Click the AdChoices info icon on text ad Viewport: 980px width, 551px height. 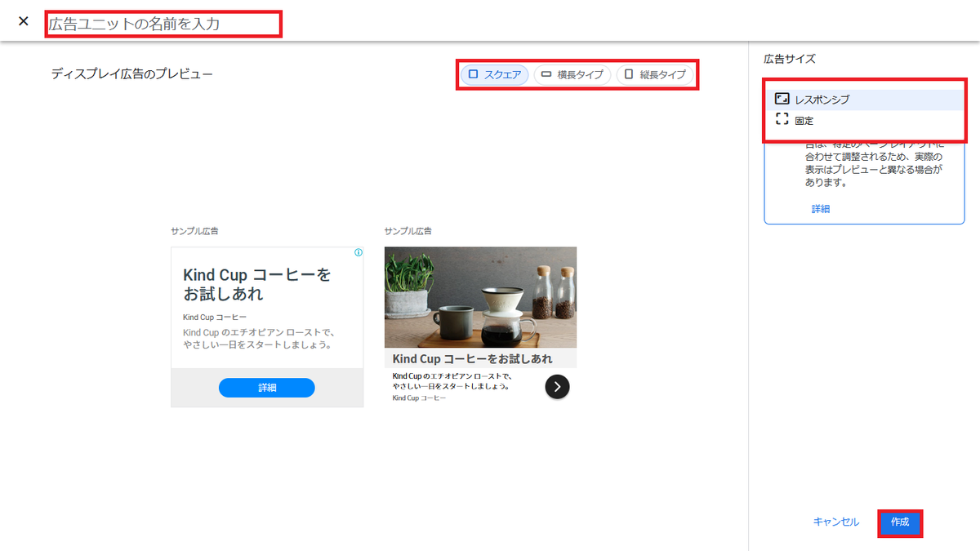pos(359,252)
